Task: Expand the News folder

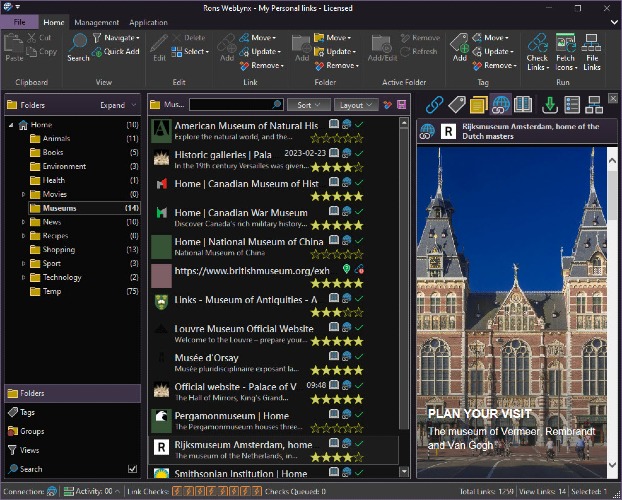Action: (23, 222)
